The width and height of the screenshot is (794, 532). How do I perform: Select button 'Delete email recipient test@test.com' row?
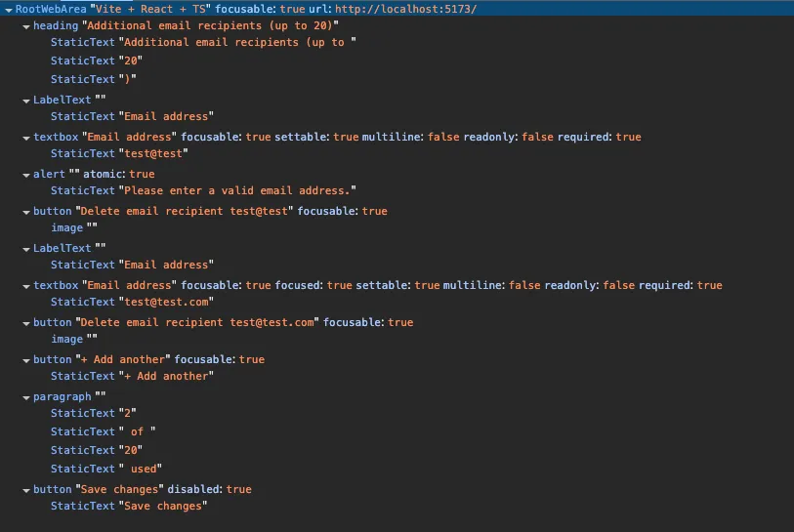point(397,322)
